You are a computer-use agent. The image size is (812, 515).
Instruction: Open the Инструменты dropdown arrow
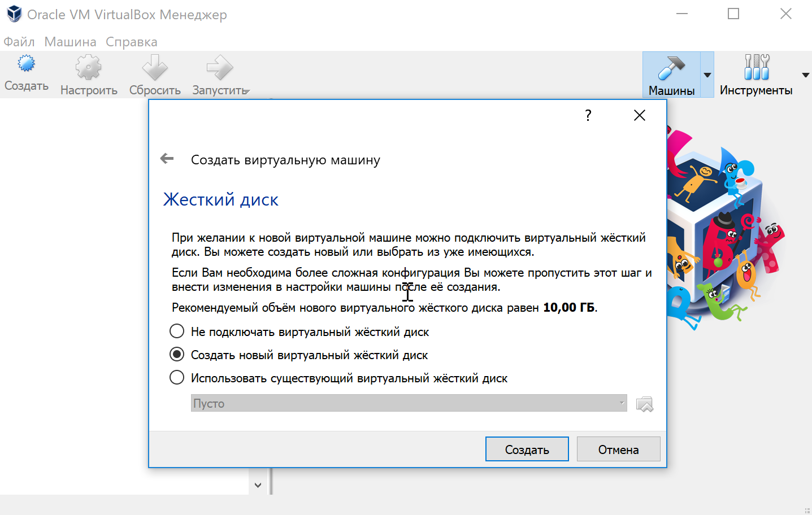(x=805, y=74)
